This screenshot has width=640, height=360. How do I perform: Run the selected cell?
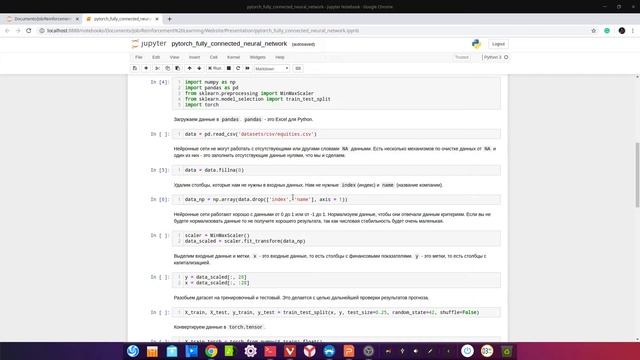coord(214,69)
